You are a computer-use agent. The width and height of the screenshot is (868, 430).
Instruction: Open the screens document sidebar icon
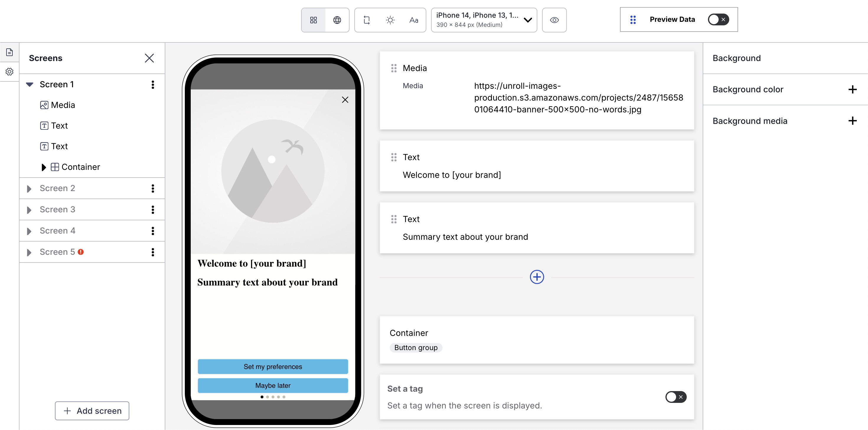[9, 52]
